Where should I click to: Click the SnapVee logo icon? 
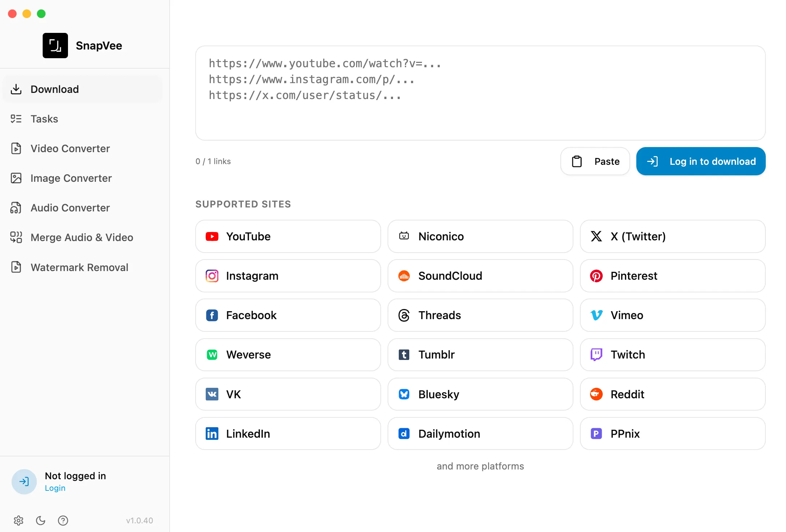(x=55, y=46)
